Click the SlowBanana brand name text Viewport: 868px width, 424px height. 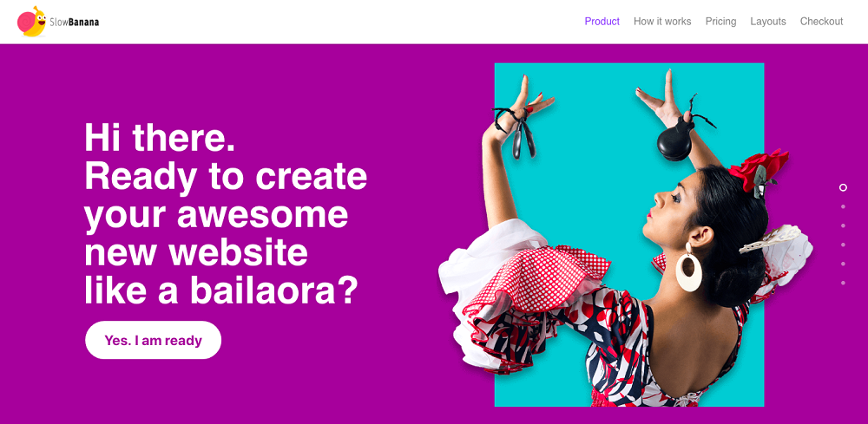pos(74,23)
